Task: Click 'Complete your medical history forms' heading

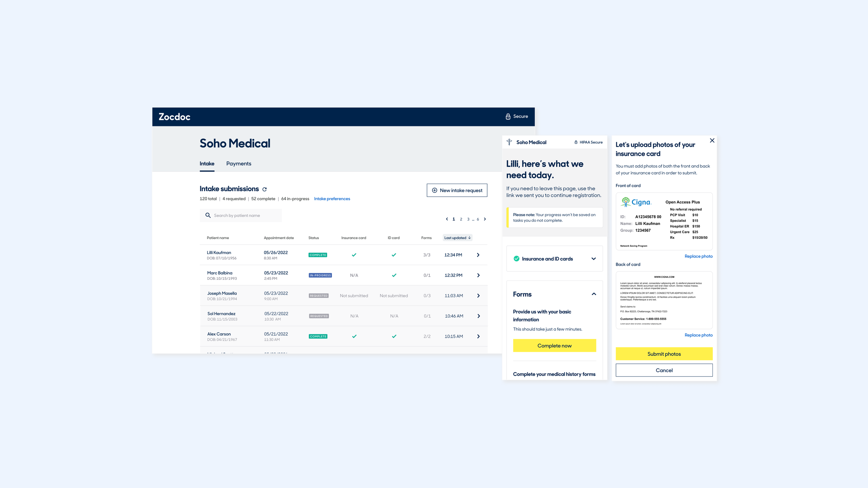Action: pos(554,374)
